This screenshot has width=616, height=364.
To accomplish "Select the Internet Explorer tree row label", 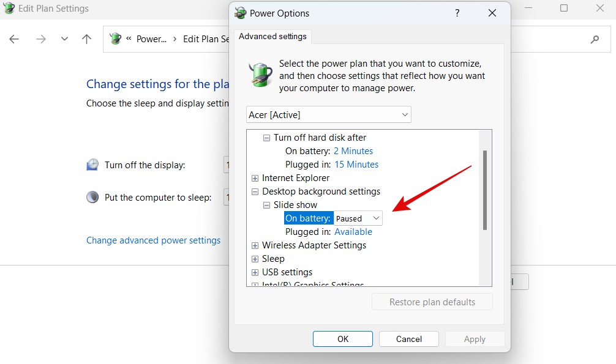I will pyautogui.click(x=295, y=178).
